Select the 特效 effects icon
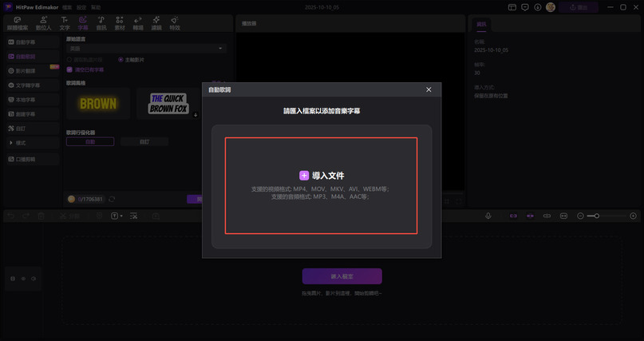The width and height of the screenshot is (644, 341). click(175, 22)
